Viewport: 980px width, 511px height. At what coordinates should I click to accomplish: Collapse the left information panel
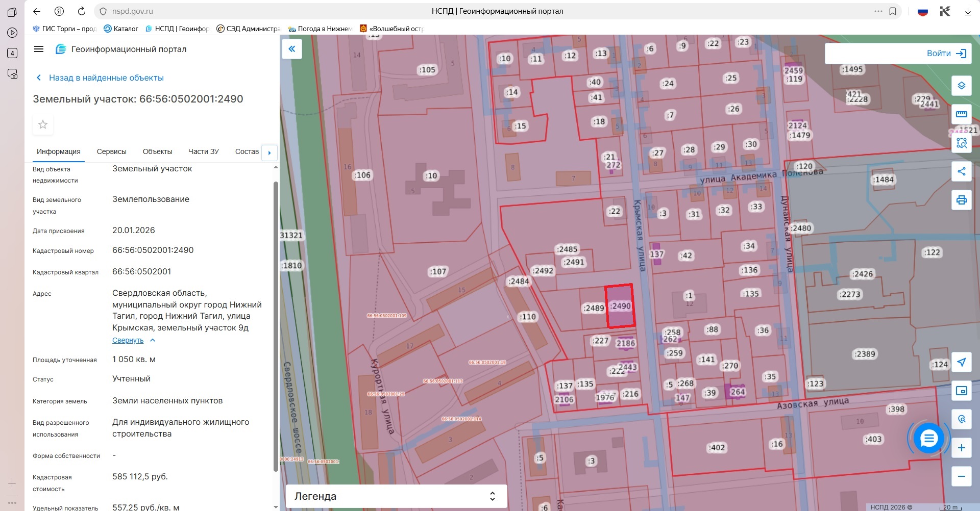click(x=292, y=49)
